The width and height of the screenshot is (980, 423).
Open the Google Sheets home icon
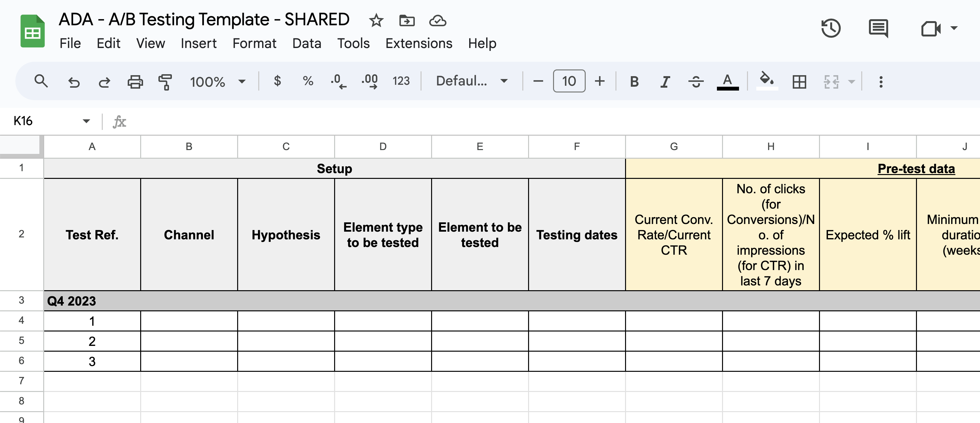pyautogui.click(x=32, y=31)
